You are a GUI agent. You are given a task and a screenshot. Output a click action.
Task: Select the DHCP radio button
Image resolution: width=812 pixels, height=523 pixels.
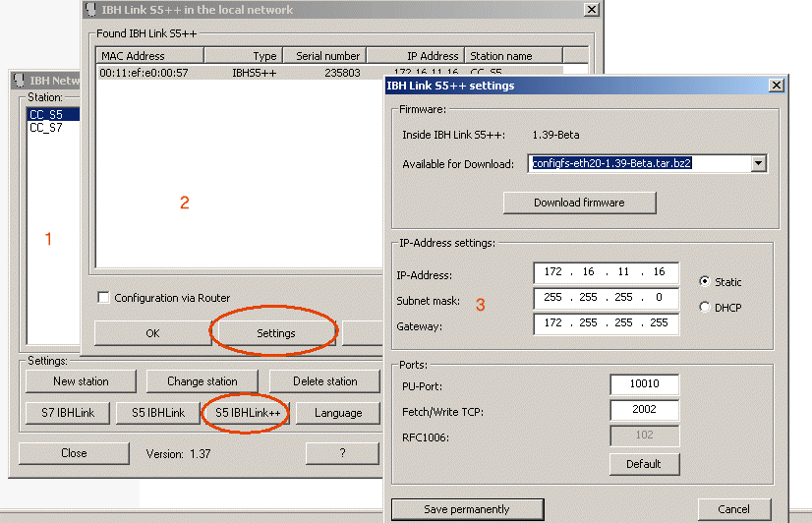[x=704, y=307]
